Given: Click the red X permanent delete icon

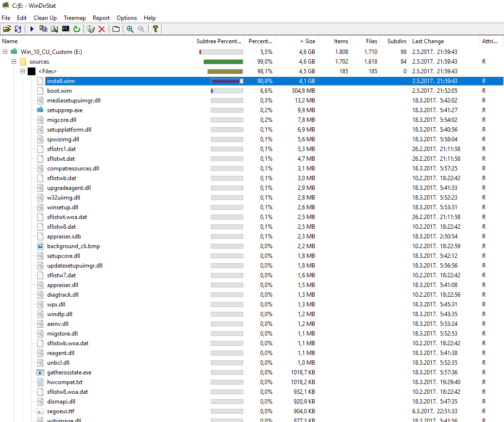Looking at the screenshot, I should (x=102, y=29).
